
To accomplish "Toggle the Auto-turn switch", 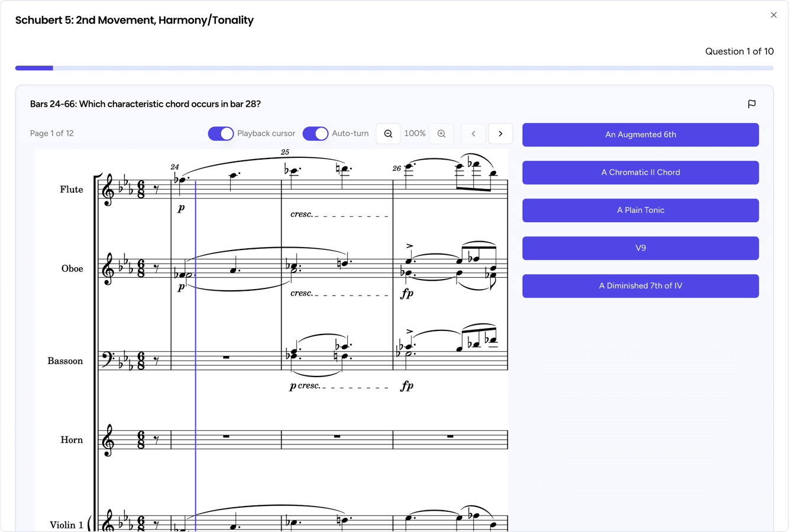I will coord(315,134).
